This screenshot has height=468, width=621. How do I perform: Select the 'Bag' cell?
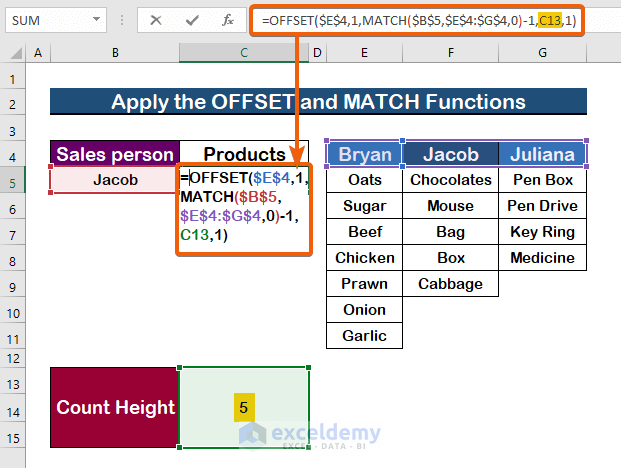(451, 232)
